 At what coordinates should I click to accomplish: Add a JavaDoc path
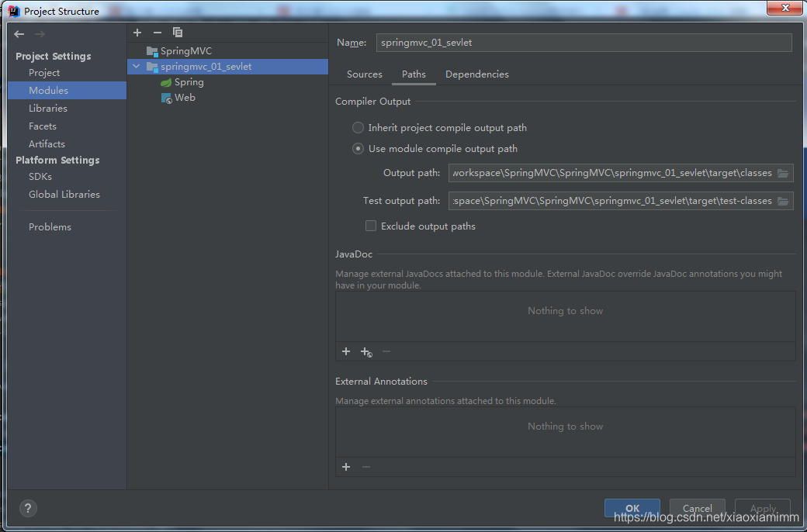click(x=346, y=351)
